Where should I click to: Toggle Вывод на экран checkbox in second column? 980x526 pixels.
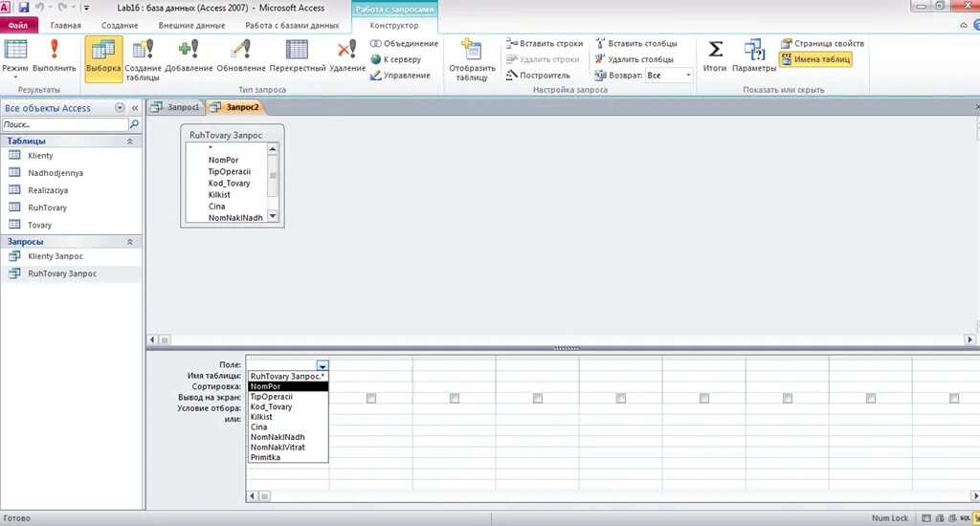371,398
